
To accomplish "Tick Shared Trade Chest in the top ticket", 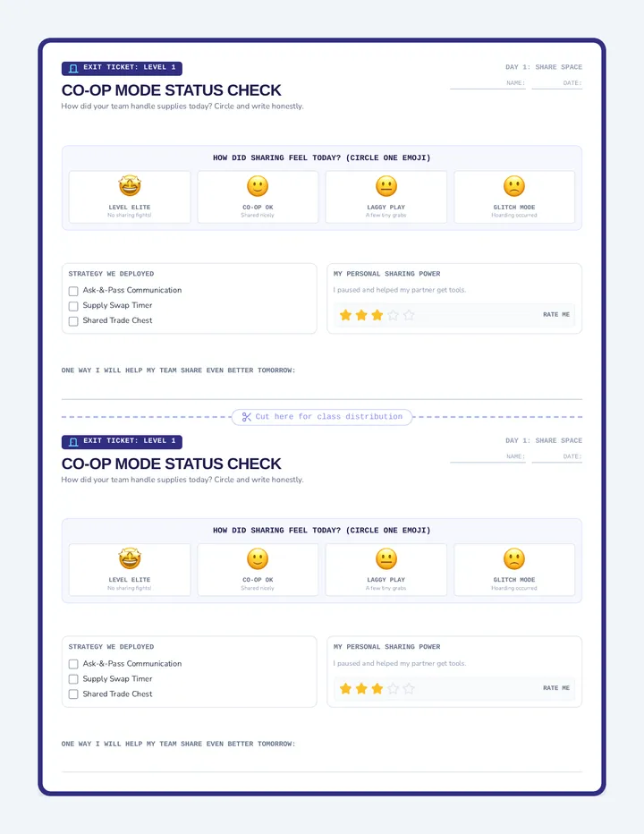I will tap(73, 320).
